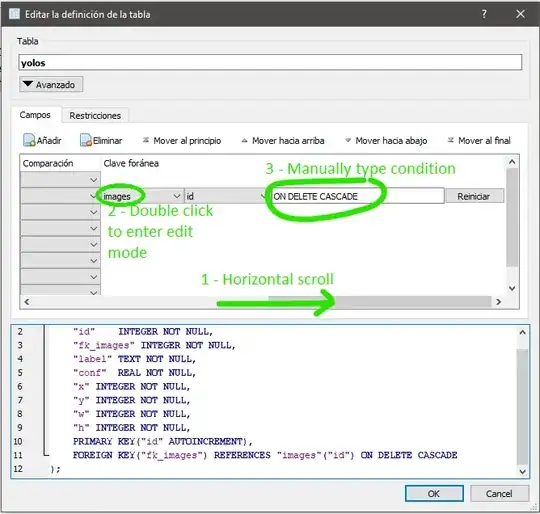This screenshot has height=514, width=540.
Task: Click the horizontal scrollbar right arrow
Action: (498, 302)
